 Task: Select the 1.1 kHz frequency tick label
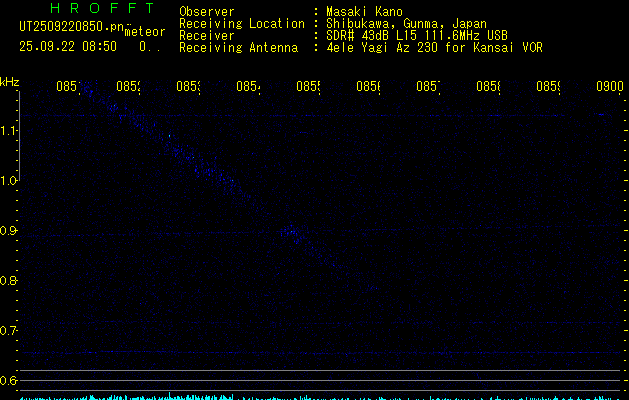coord(10,131)
